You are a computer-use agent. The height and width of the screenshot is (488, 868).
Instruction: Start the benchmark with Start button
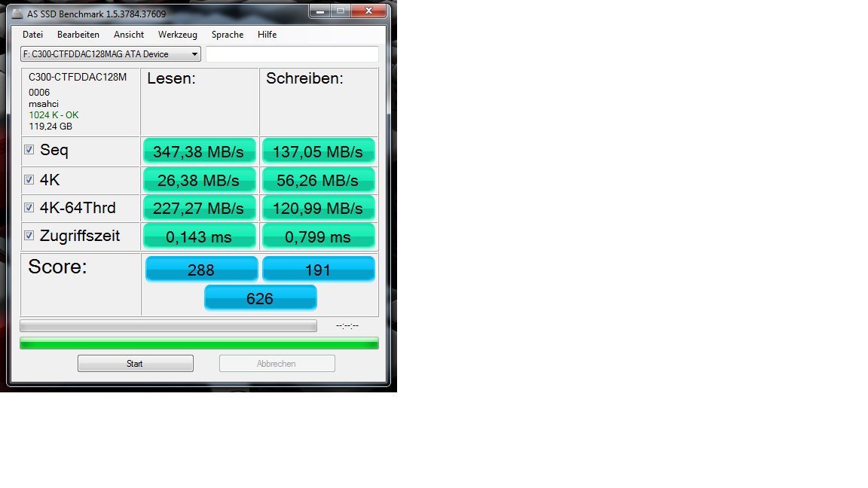click(x=136, y=364)
